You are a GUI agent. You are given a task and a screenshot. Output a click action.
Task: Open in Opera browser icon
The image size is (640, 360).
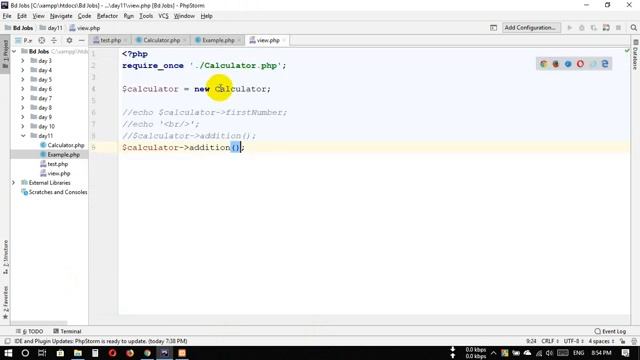pos(580,64)
